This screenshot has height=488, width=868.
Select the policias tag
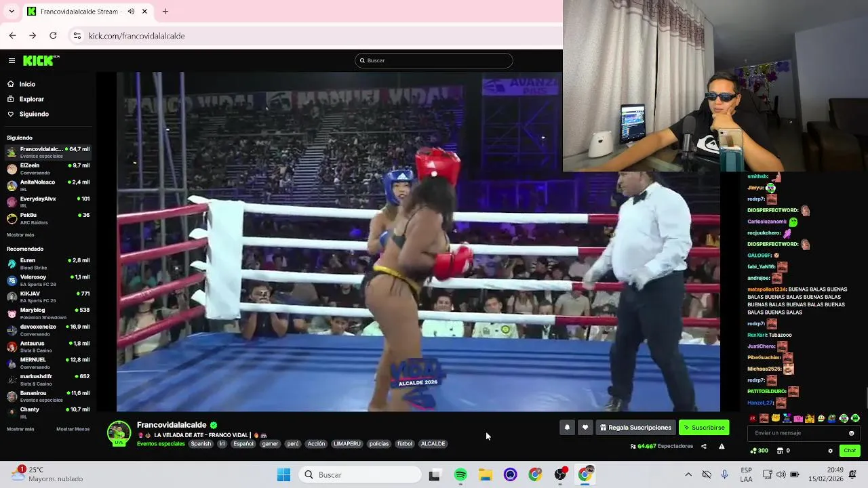point(379,444)
